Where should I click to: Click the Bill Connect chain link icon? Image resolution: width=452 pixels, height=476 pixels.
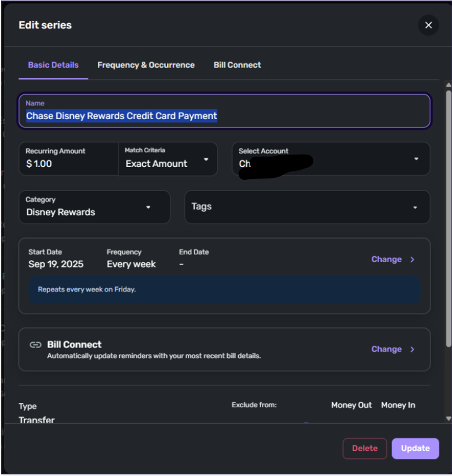tap(36, 345)
